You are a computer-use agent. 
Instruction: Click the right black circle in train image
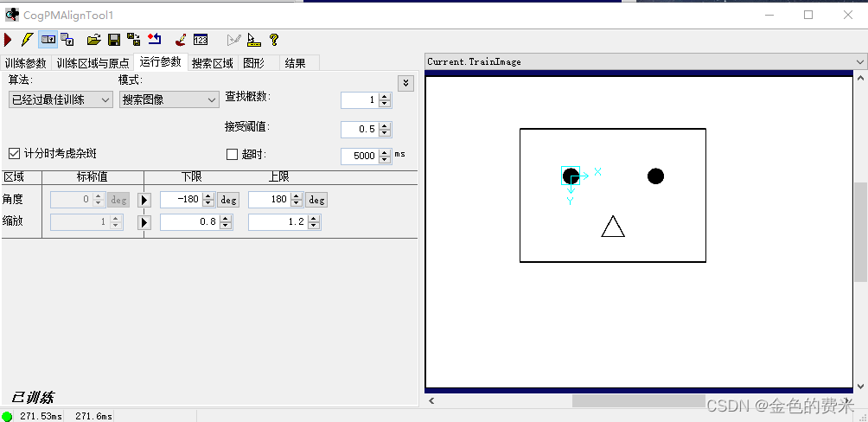pyautogui.click(x=655, y=176)
